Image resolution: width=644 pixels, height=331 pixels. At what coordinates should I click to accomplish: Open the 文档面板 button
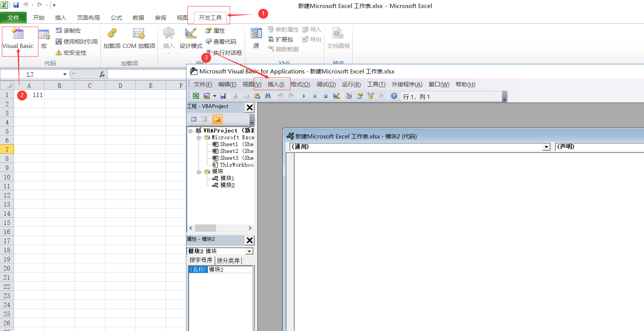[x=339, y=39]
